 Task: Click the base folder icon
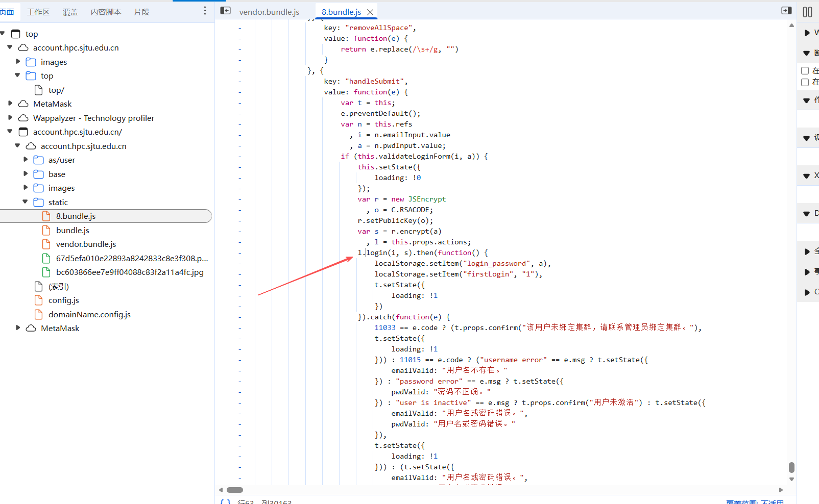coord(39,174)
